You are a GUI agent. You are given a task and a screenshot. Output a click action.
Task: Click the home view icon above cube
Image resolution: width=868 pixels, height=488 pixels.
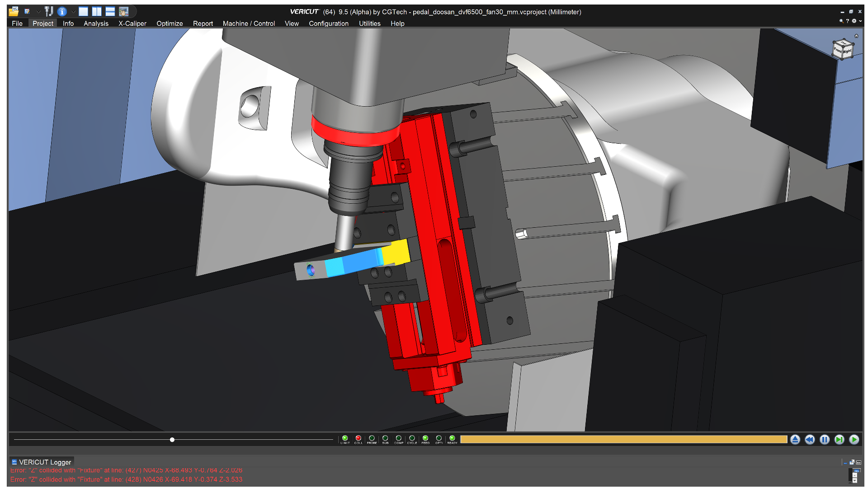pos(856,36)
